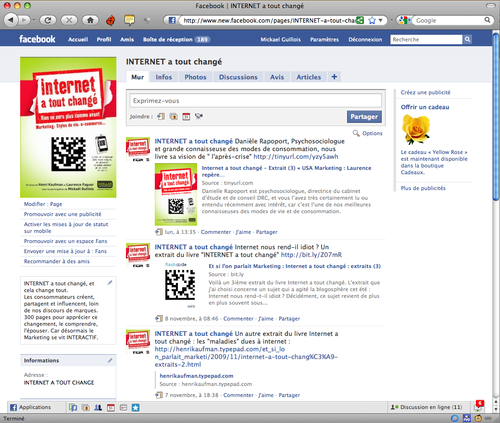Click the Internet a tout changé cover picture
The image size is (500, 423).
(68, 127)
